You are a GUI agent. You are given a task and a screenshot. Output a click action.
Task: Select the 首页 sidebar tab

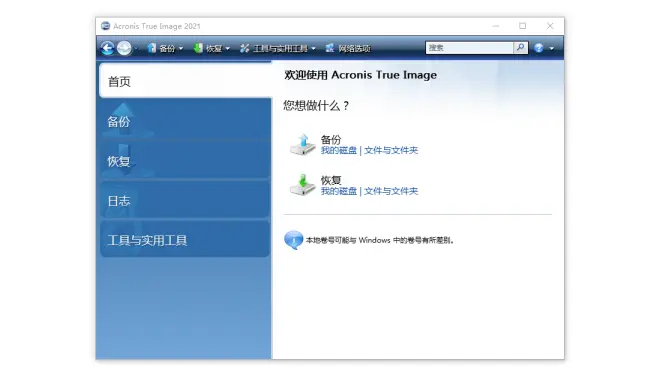click(x=185, y=81)
